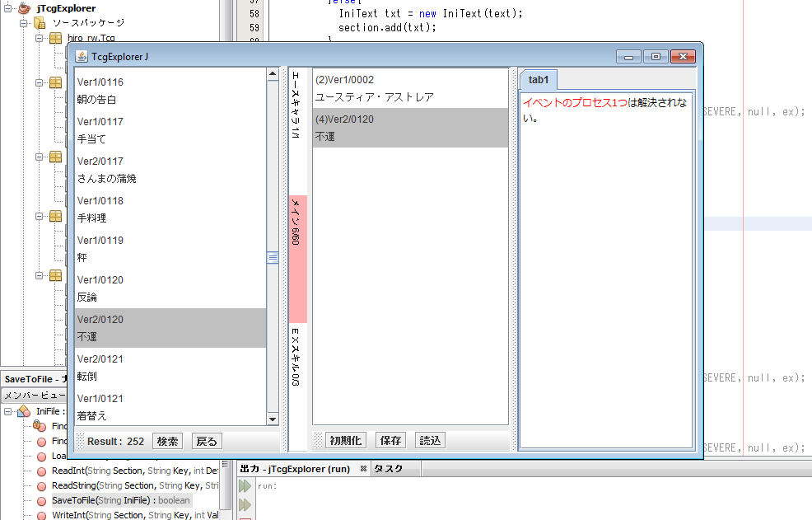Click the Java icon in TcgExplorer J title bar

82,56
